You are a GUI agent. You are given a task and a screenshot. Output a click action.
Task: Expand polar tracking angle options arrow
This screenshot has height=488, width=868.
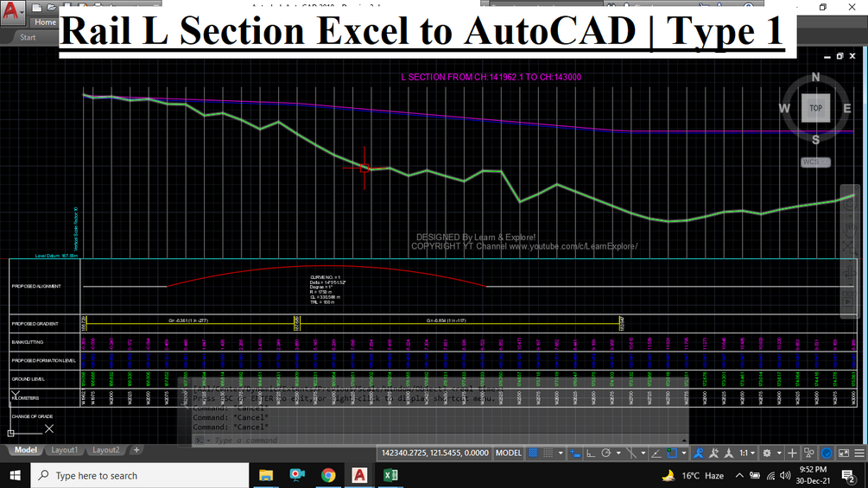click(618, 453)
